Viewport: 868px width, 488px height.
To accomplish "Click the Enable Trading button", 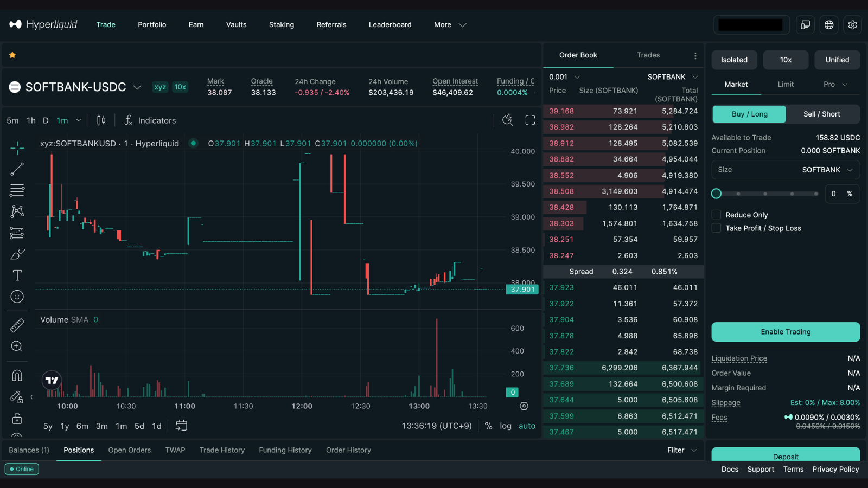I will (x=786, y=332).
